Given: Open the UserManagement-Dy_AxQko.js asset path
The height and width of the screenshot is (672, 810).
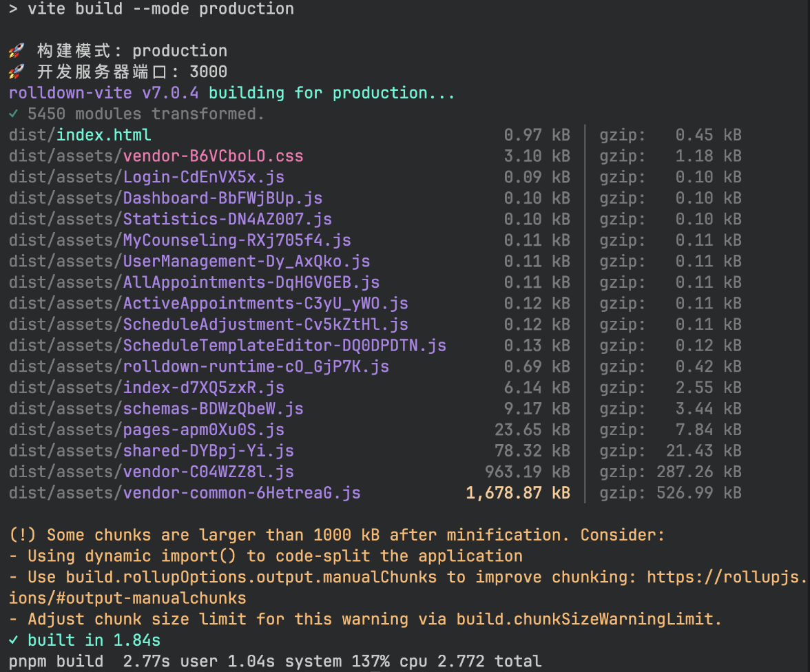Looking at the screenshot, I should pos(246,262).
